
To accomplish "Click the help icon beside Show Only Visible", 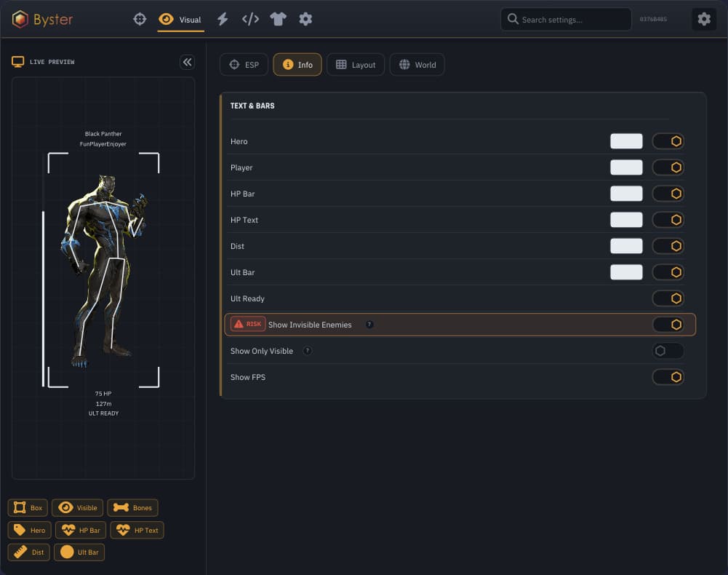I will 308,351.
